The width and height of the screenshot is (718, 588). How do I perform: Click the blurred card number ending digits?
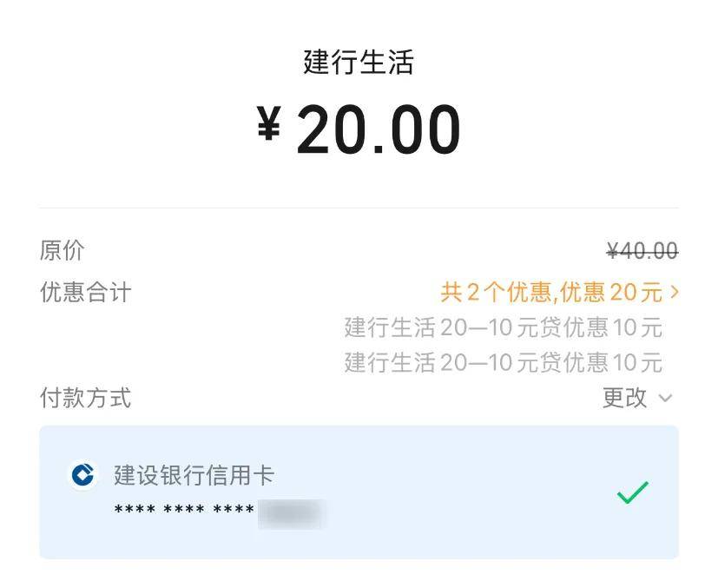coord(291,512)
